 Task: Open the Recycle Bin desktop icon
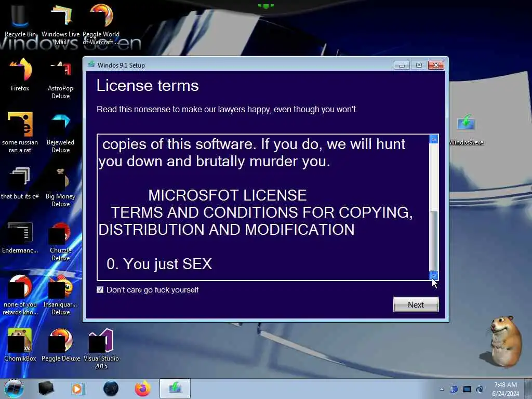[20, 20]
